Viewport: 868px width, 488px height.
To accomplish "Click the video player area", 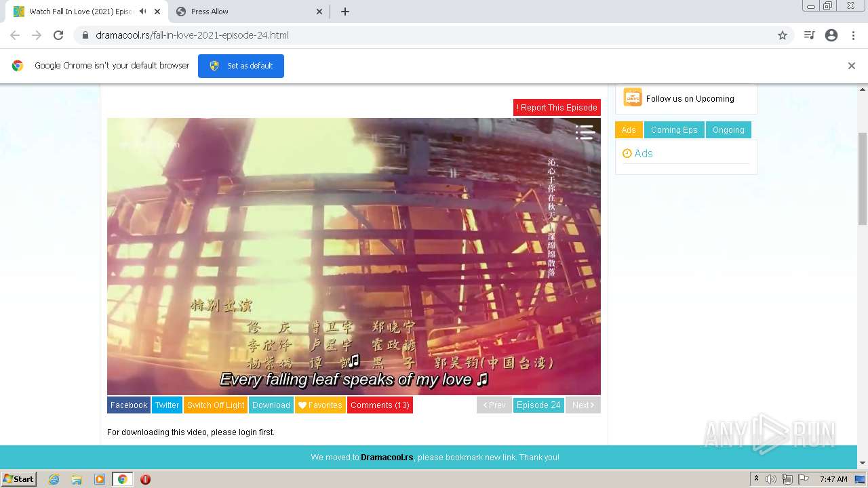I will [354, 256].
